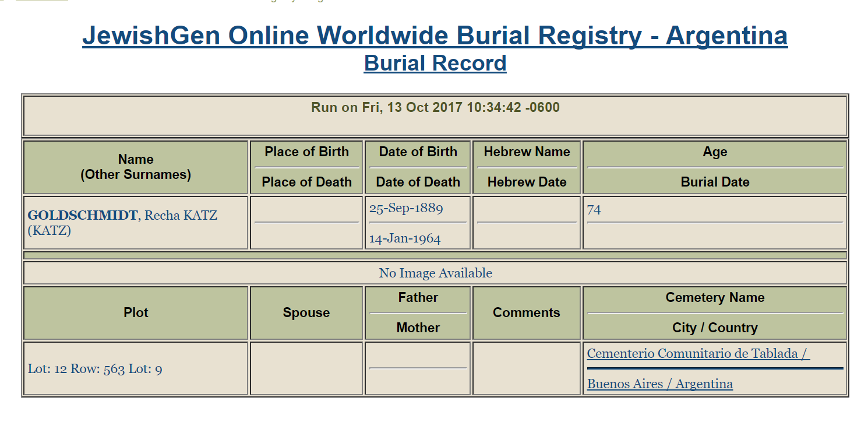868x429 pixels.
Task: Click the Burial Record heading link
Action: point(435,63)
